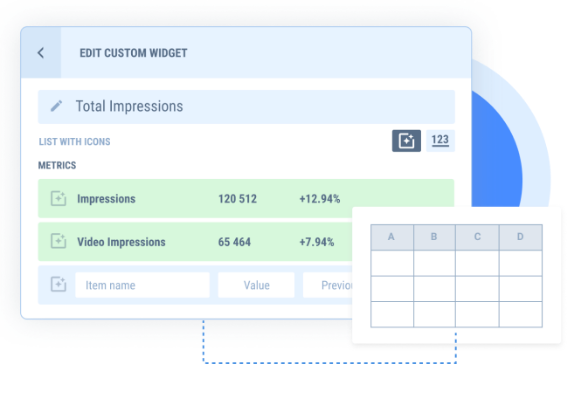The height and width of the screenshot is (411, 569).
Task: Click the Total Impressions title field
Action: click(x=246, y=107)
